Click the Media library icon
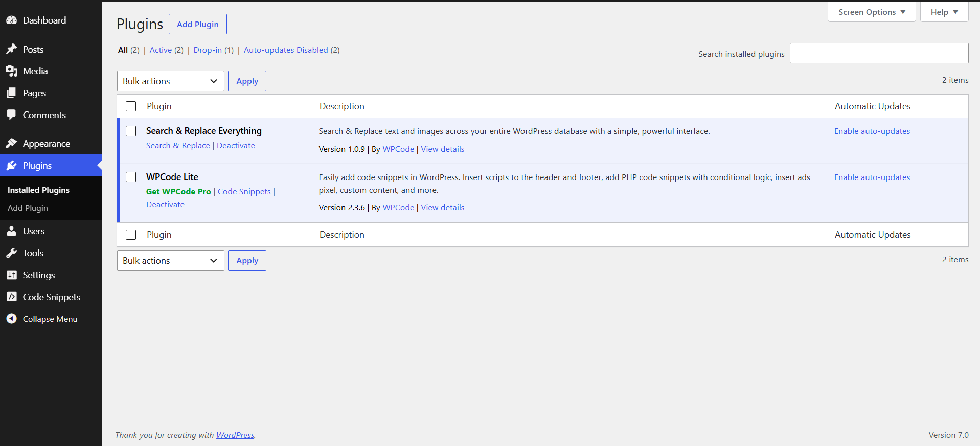980x446 pixels. point(11,71)
